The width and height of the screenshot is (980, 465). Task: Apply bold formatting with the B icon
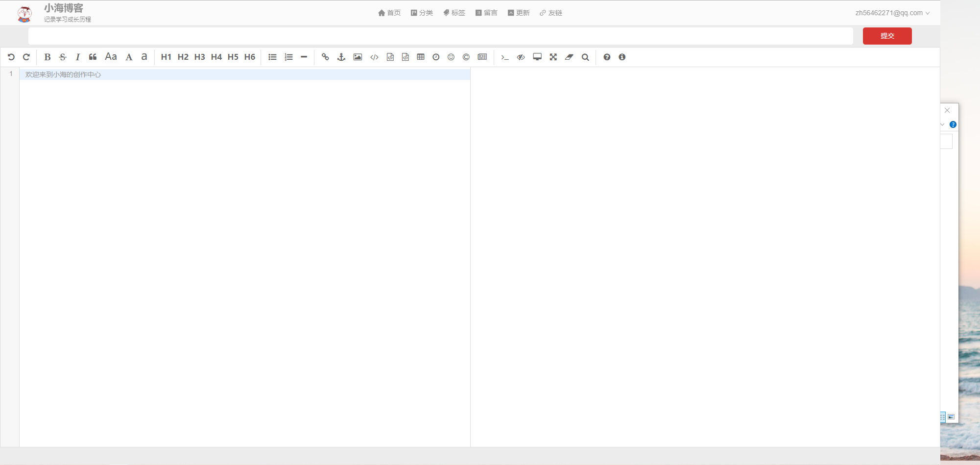pyautogui.click(x=48, y=57)
